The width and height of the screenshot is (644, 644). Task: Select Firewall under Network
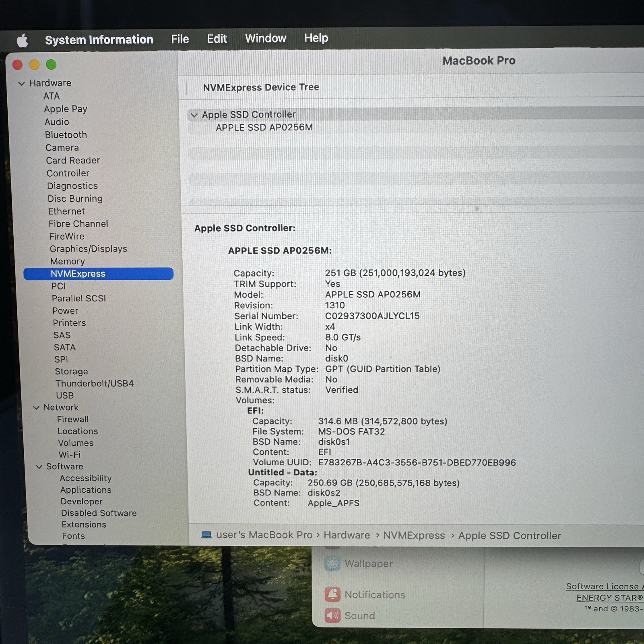pyautogui.click(x=73, y=419)
